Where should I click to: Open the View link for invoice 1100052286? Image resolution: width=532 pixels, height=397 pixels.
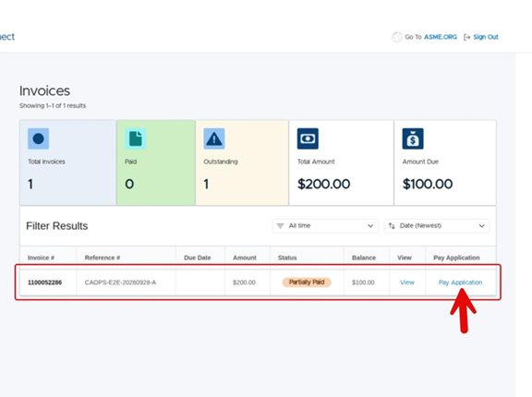(407, 283)
